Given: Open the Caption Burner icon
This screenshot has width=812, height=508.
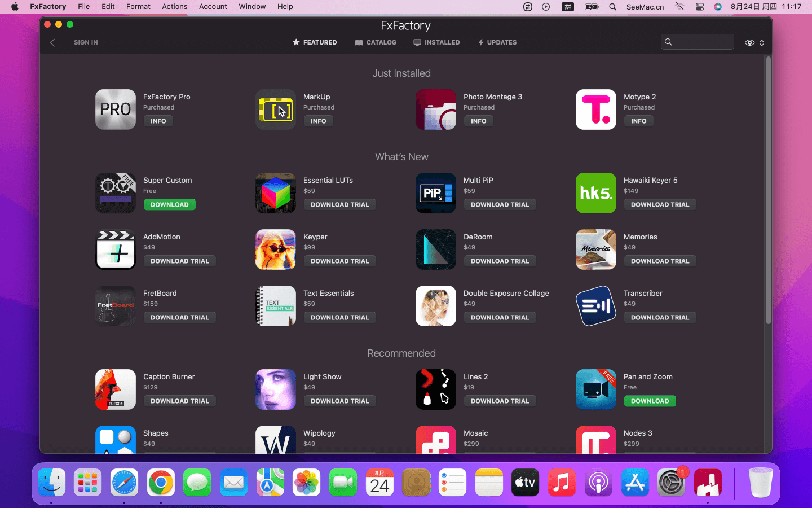Looking at the screenshot, I should point(116,389).
